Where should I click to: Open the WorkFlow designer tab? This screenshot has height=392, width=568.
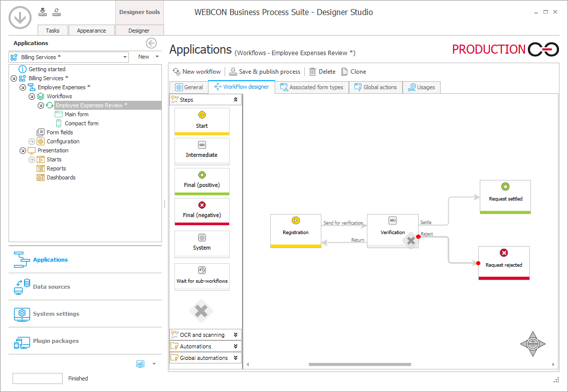(242, 87)
